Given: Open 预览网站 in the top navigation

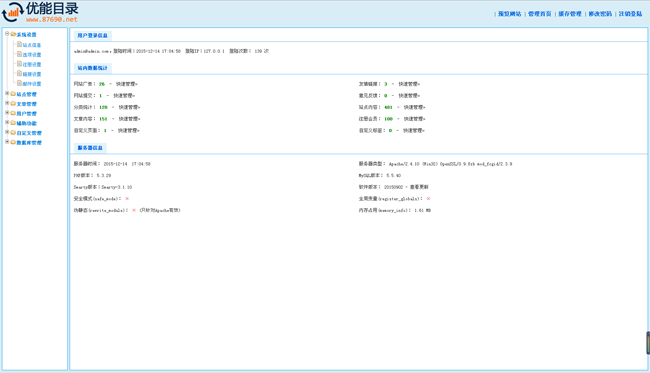Looking at the screenshot, I should tap(509, 14).
